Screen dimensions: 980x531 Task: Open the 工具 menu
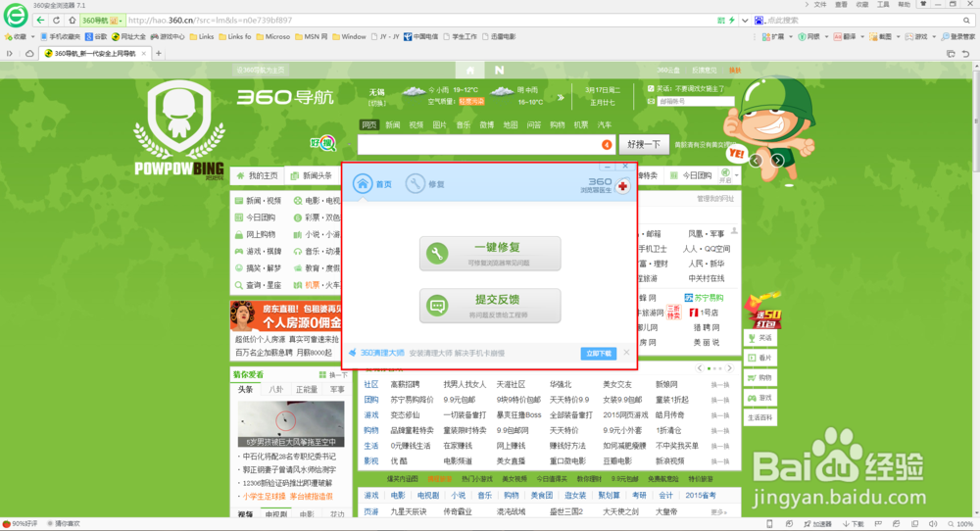point(883,4)
